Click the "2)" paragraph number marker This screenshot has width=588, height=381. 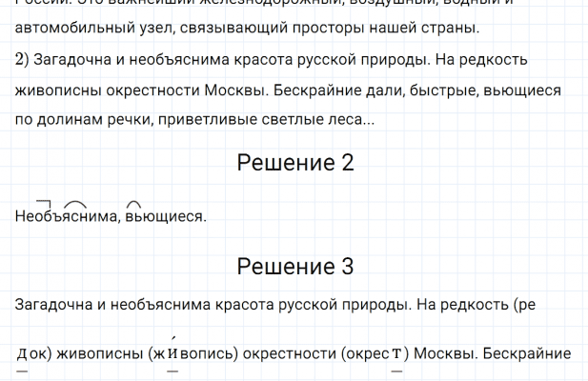pos(22,60)
